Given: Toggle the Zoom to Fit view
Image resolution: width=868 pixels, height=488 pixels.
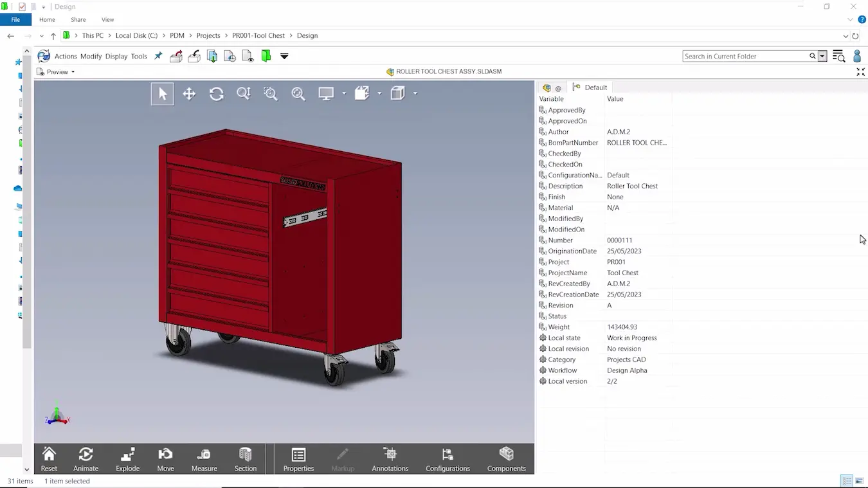Looking at the screenshot, I should 297,94.
